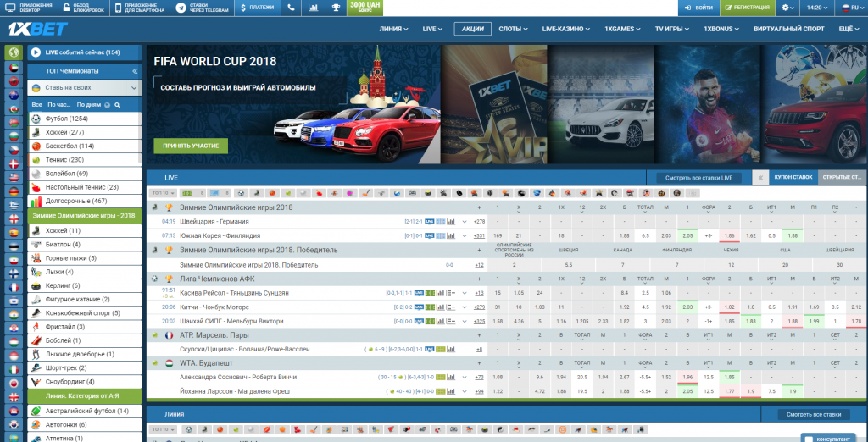Toggle the tennis ball icon in LIVE filter

click(x=288, y=193)
